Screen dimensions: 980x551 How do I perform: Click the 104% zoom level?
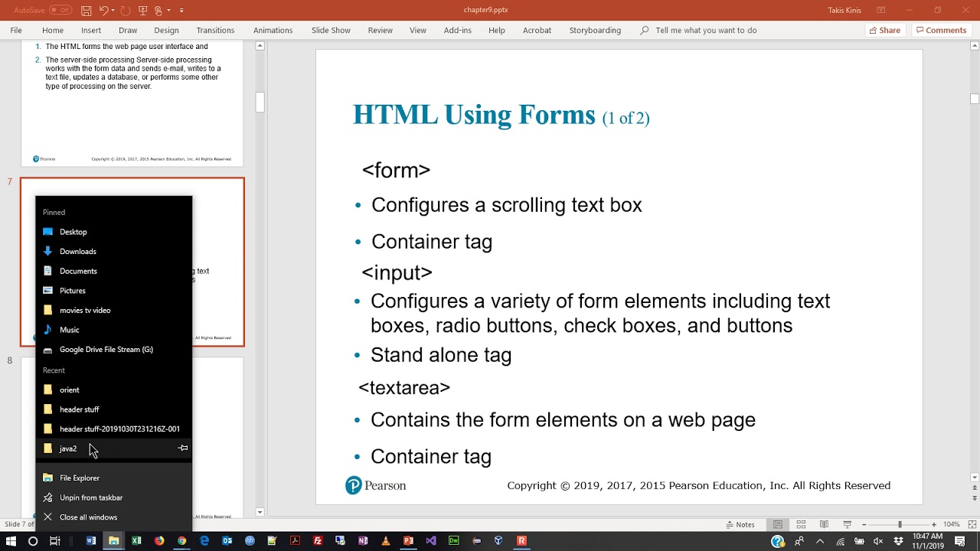951,524
